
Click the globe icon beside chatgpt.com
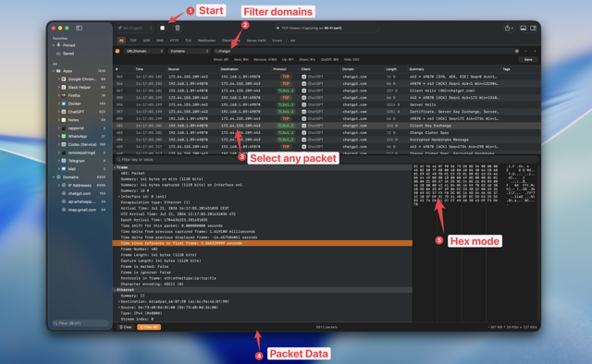[64, 193]
